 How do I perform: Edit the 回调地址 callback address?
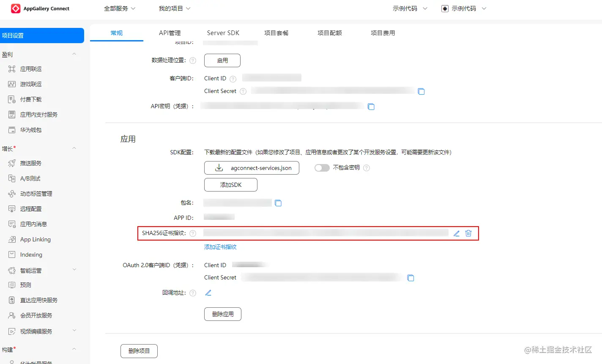[208, 293]
